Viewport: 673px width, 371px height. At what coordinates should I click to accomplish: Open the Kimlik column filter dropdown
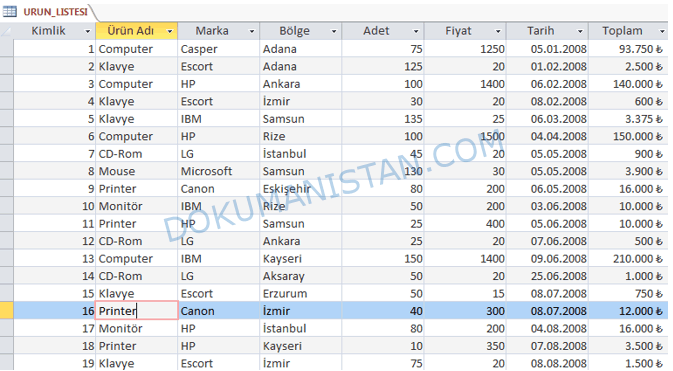tap(88, 31)
